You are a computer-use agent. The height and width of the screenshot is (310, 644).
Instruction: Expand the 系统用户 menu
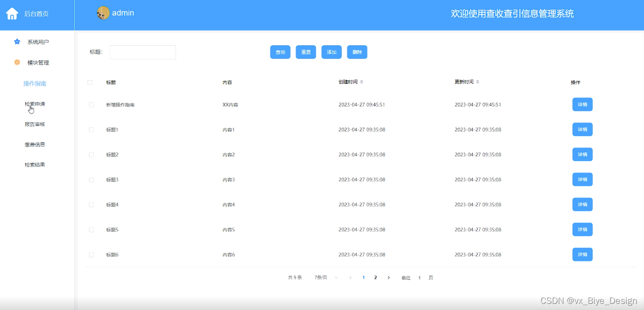(x=38, y=42)
